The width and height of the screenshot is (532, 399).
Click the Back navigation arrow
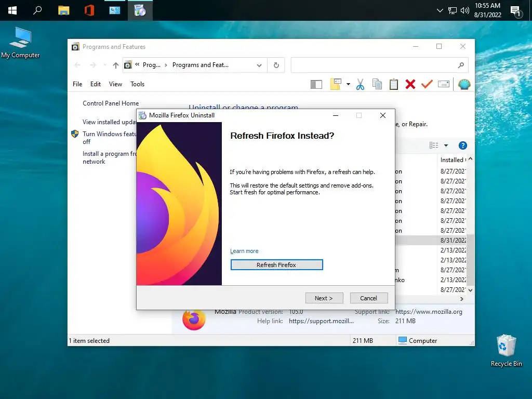[x=77, y=65]
